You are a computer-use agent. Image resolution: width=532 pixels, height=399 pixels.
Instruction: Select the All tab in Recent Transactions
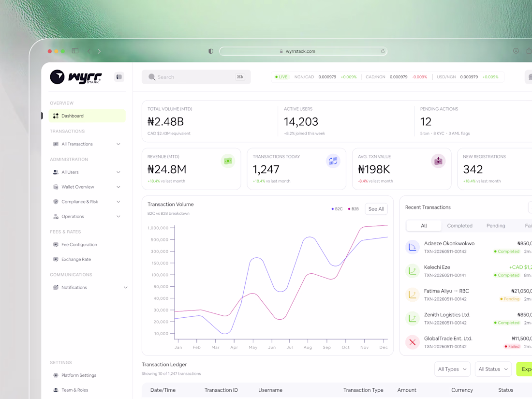coord(424,226)
